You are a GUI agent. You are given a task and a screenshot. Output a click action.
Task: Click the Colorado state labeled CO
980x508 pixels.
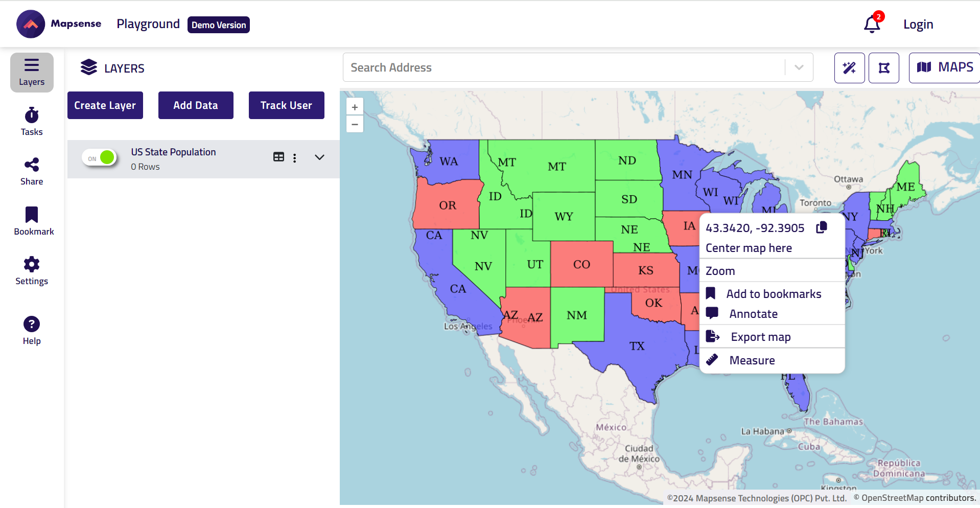pos(581,264)
